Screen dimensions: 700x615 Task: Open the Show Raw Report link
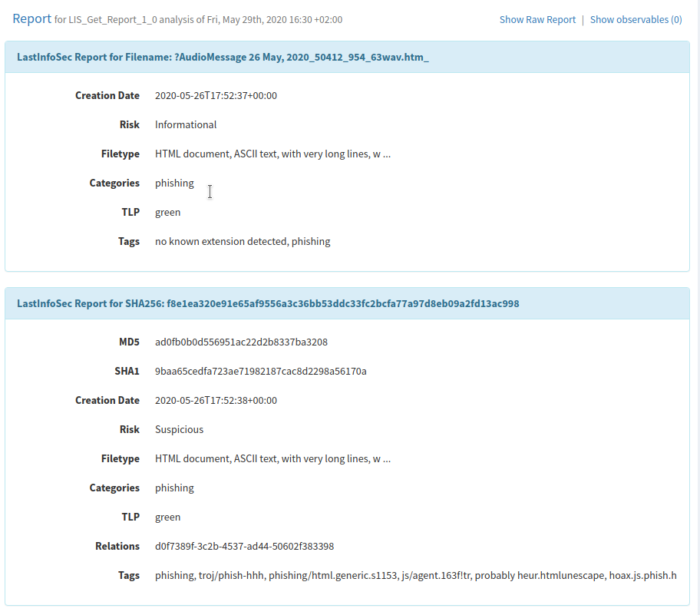point(537,20)
